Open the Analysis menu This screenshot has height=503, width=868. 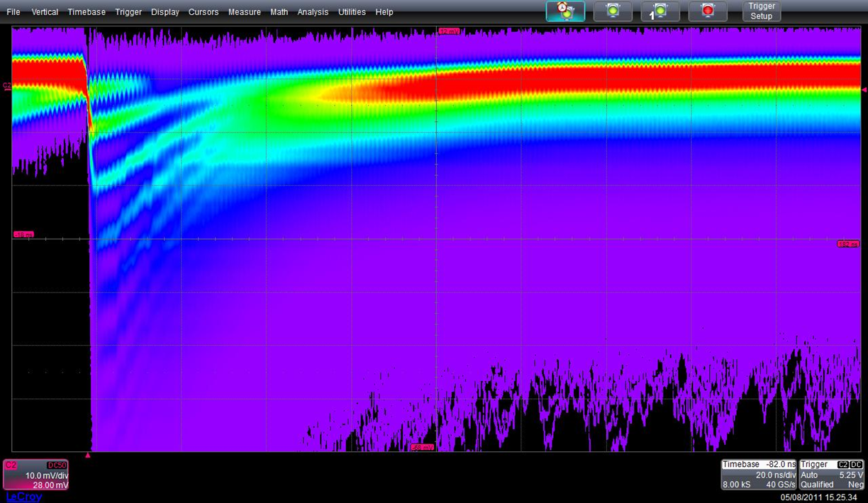[x=313, y=12]
